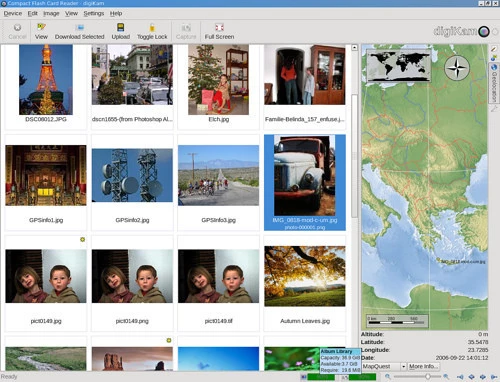Click the small icon left of status progress bar
Viewport: 500px width, 382px height.
(x=303, y=377)
